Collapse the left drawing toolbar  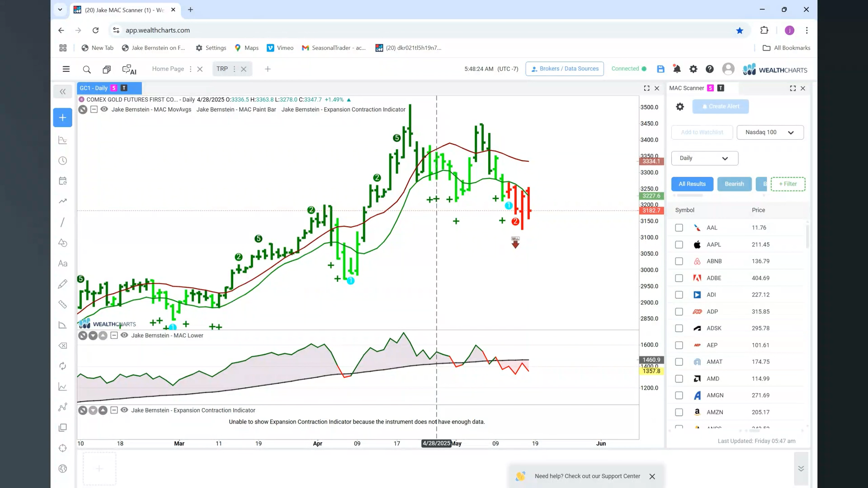[x=63, y=92]
